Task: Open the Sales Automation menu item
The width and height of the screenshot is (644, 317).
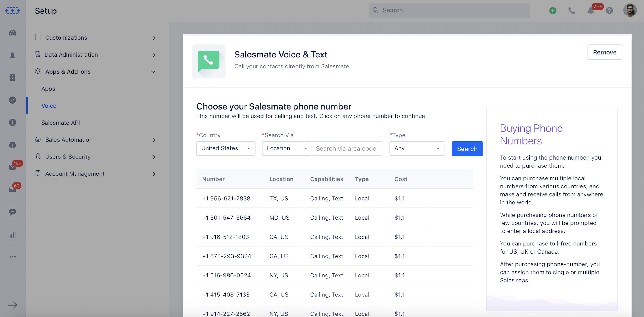Action: (69, 140)
